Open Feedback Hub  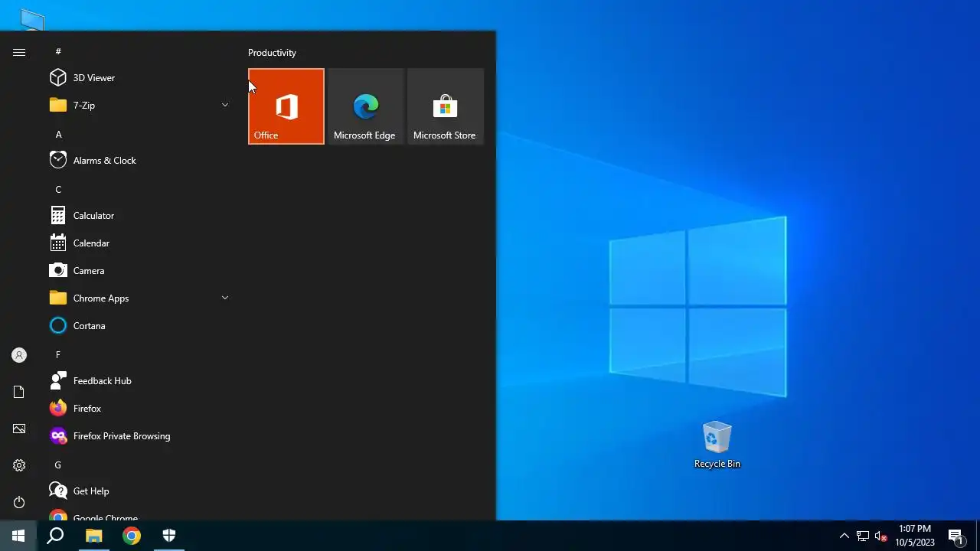point(139,380)
